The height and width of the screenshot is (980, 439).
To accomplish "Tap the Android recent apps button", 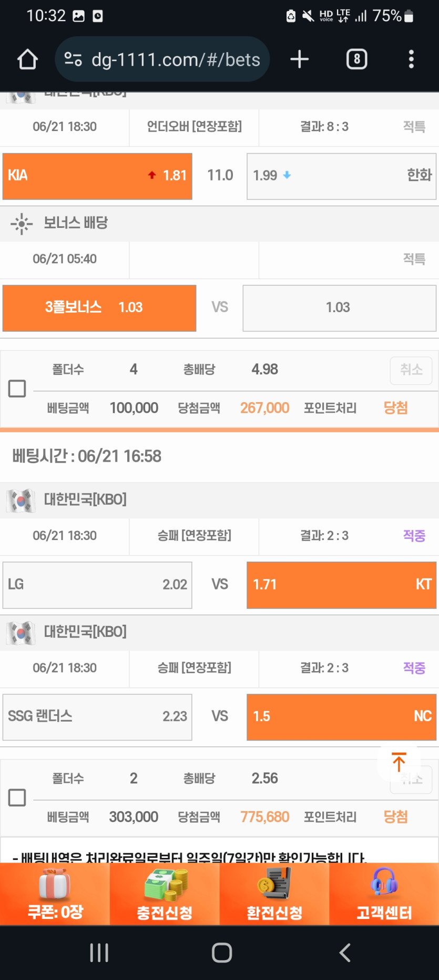I will 99,953.
